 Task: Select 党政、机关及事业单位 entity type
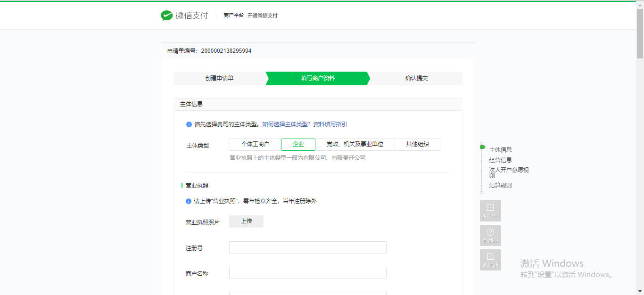[x=355, y=145]
